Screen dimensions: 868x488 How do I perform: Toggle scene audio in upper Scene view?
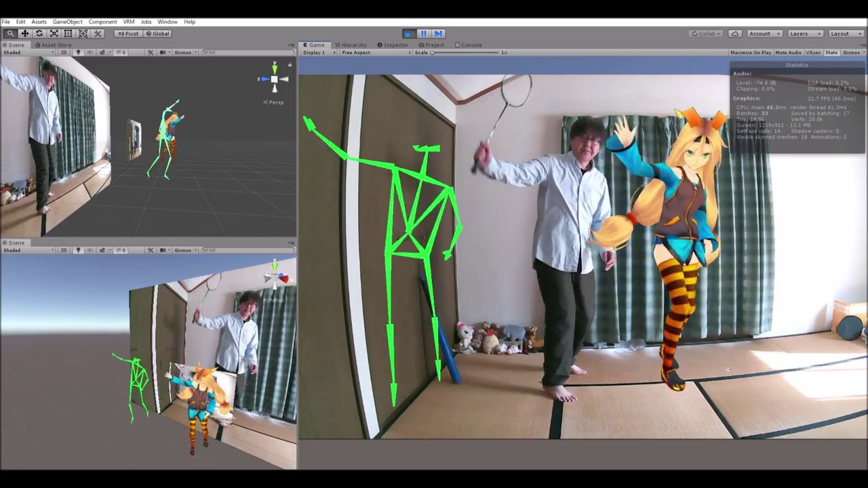coord(89,52)
